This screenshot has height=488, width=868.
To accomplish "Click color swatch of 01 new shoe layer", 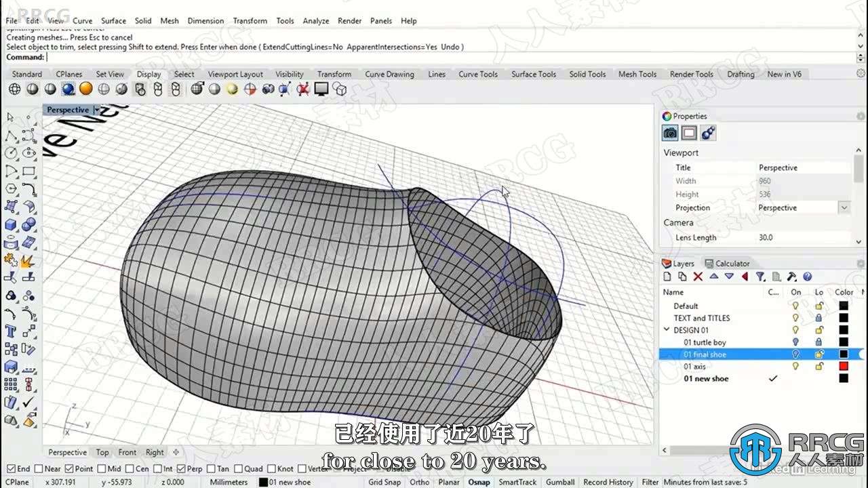I will (x=844, y=379).
